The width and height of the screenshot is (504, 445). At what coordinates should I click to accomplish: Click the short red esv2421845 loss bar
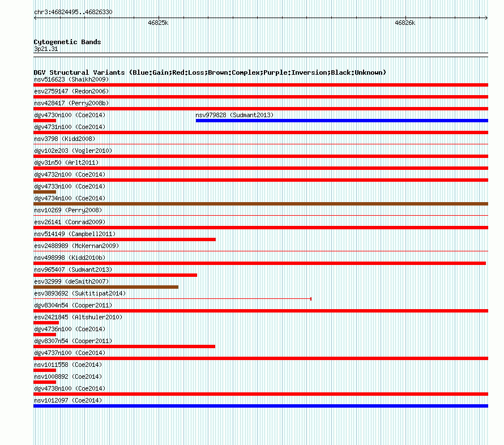point(46,323)
